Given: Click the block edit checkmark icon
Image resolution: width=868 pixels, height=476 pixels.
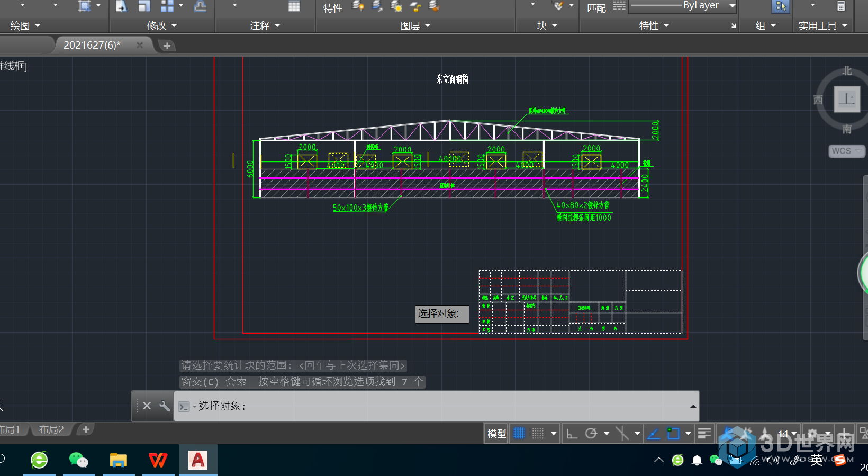Looking at the screenshot, I should click(558, 6).
